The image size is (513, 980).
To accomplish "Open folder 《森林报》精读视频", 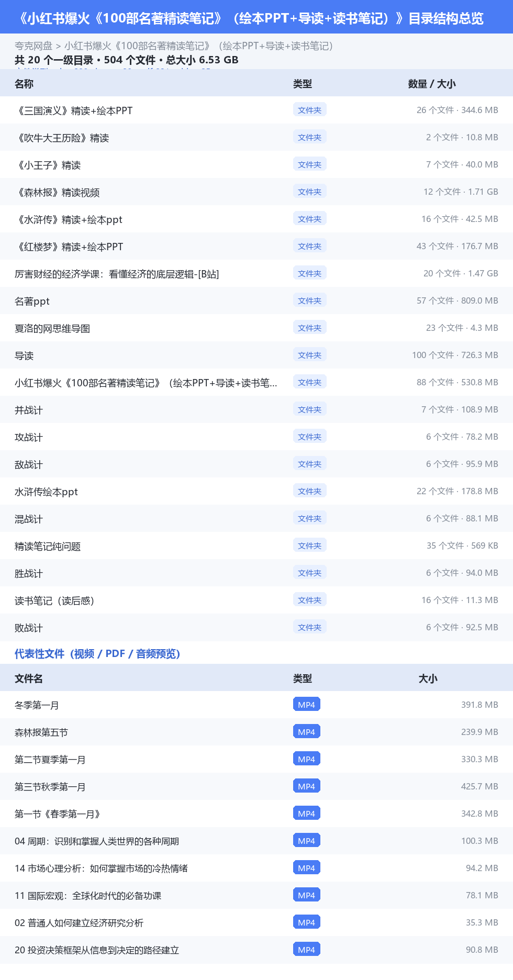I will pos(57,192).
